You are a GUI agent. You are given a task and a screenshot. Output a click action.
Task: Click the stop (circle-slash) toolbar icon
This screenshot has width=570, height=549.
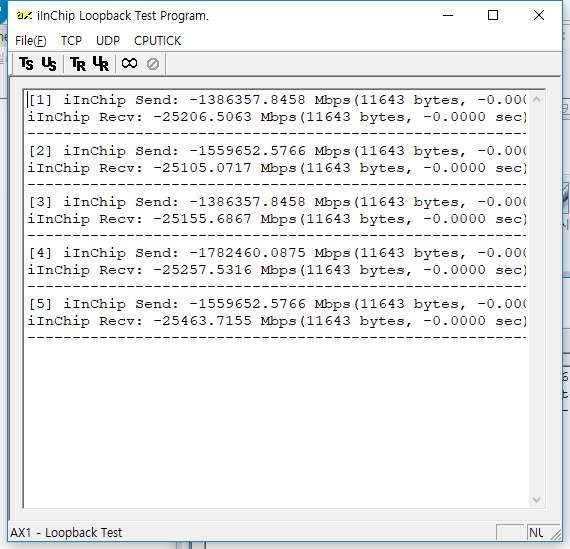pyautogui.click(x=153, y=64)
